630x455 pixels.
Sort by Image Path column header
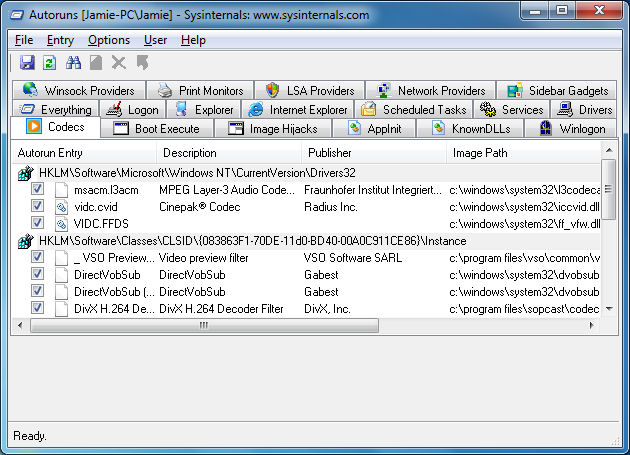pos(524,153)
